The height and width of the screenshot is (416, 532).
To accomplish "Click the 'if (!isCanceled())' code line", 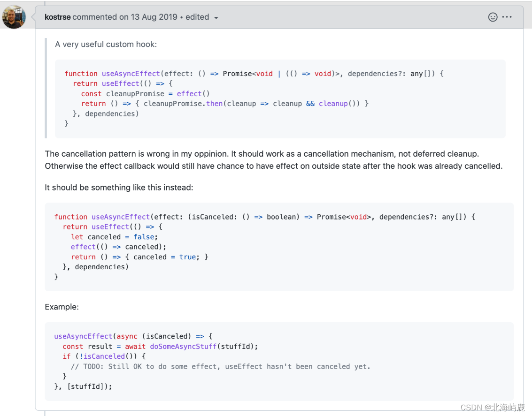I will (104, 356).
